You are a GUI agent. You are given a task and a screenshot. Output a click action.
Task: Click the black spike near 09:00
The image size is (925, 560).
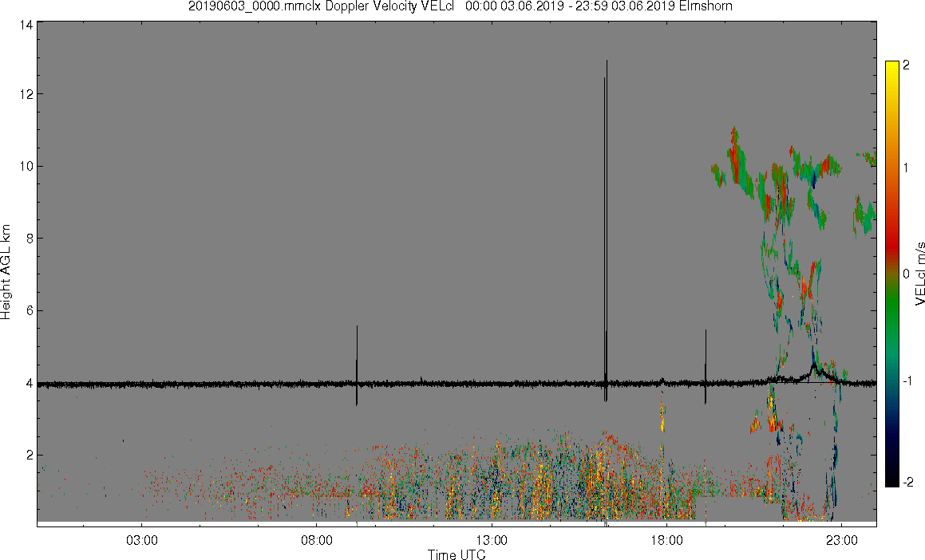tap(357, 365)
